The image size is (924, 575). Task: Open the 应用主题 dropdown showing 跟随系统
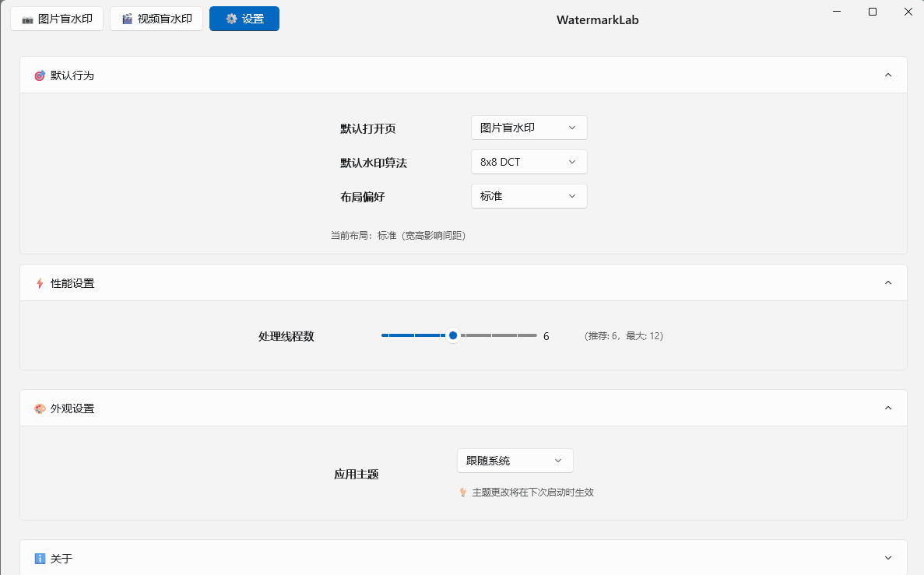(x=515, y=461)
